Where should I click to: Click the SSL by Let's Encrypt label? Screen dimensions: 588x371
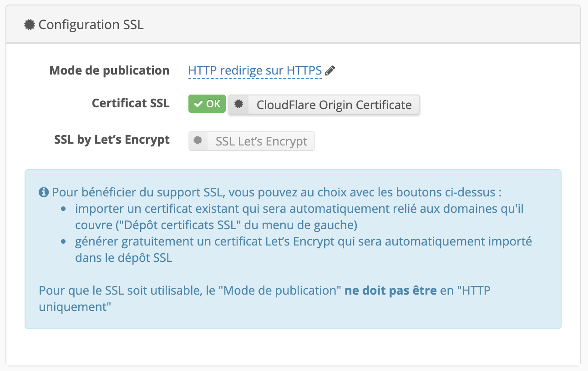click(x=112, y=140)
